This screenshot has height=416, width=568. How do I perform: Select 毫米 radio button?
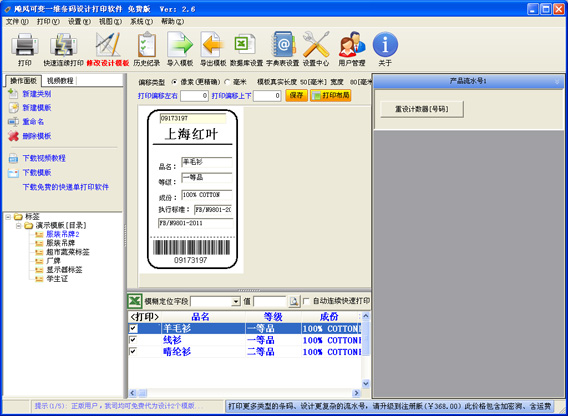pyautogui.click(x=227, y=82)
